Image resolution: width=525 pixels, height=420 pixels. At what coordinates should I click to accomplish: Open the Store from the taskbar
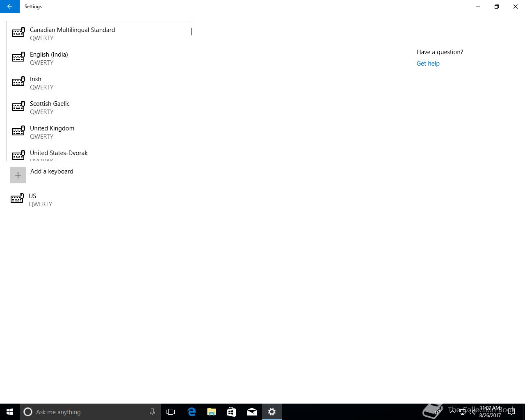click(x=231, y=412)
